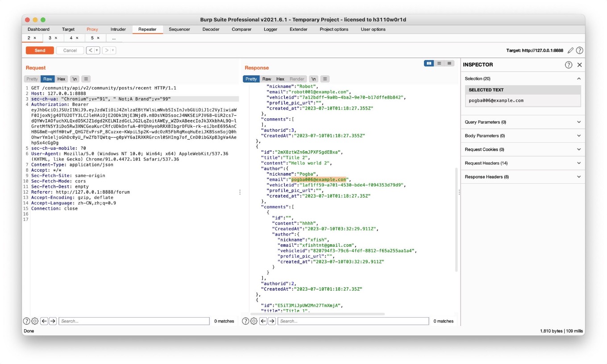Open the response editor options menu icon
This screenshot has height=364, width=607.
(325, 79)
